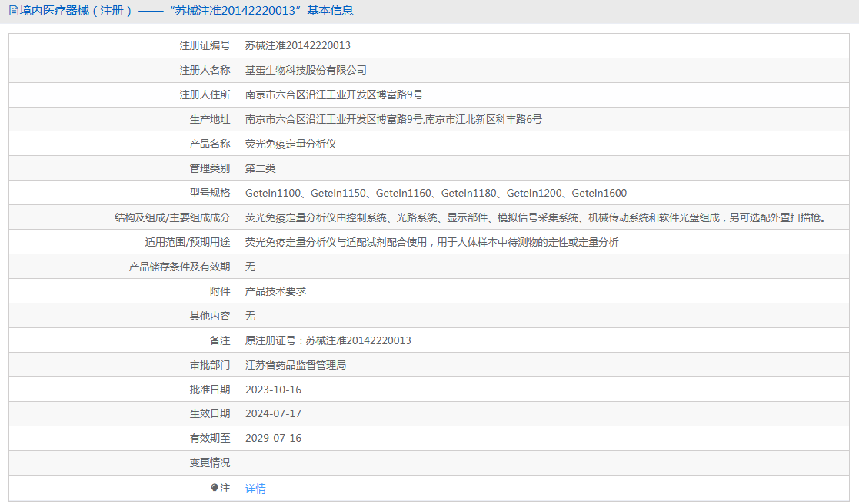Image resolution: width=859 pixels, height=504 pixels.
Task: Click registrant address 南京市六合区沿江工业开发区博富路9号
Action: pos(334,95)
